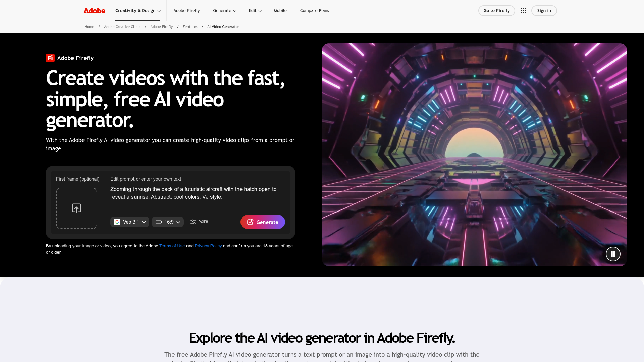
Task: Click the futuristic tunnel video preview
Action: (474, 155)
